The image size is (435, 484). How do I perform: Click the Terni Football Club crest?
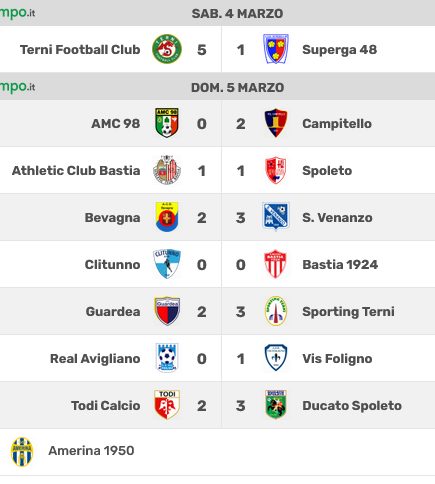(167, 49)
